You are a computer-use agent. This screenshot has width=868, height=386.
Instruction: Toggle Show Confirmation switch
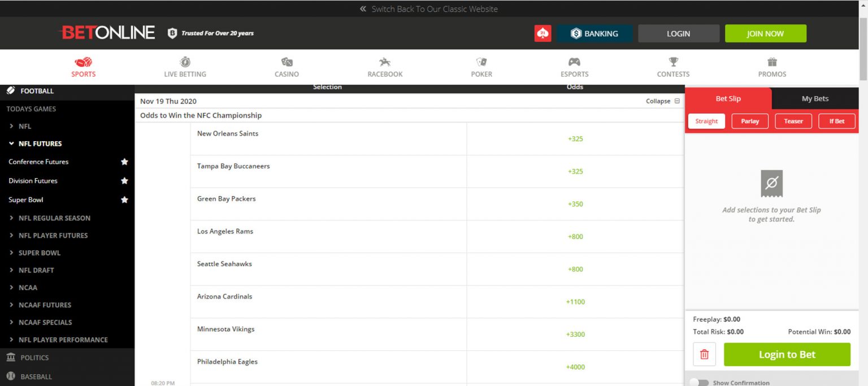(700, 383)
